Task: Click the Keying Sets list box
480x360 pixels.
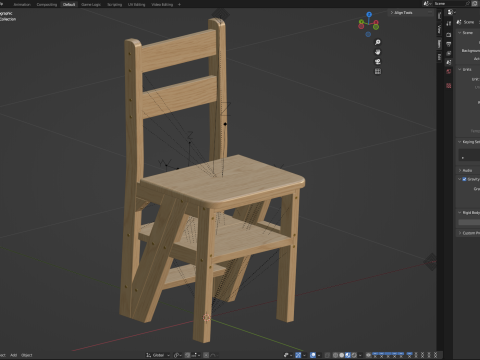Action: [469, 155]
